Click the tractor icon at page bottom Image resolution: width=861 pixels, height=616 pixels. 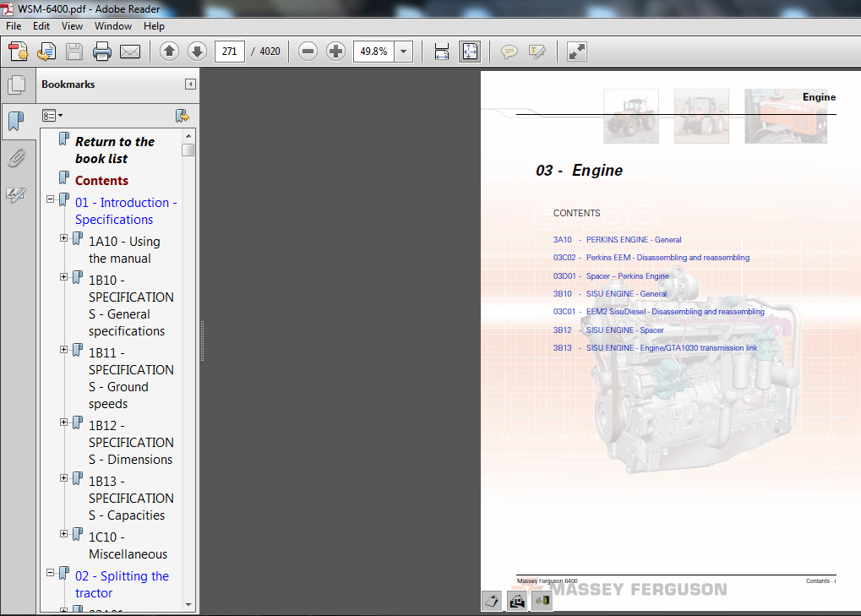517,601
